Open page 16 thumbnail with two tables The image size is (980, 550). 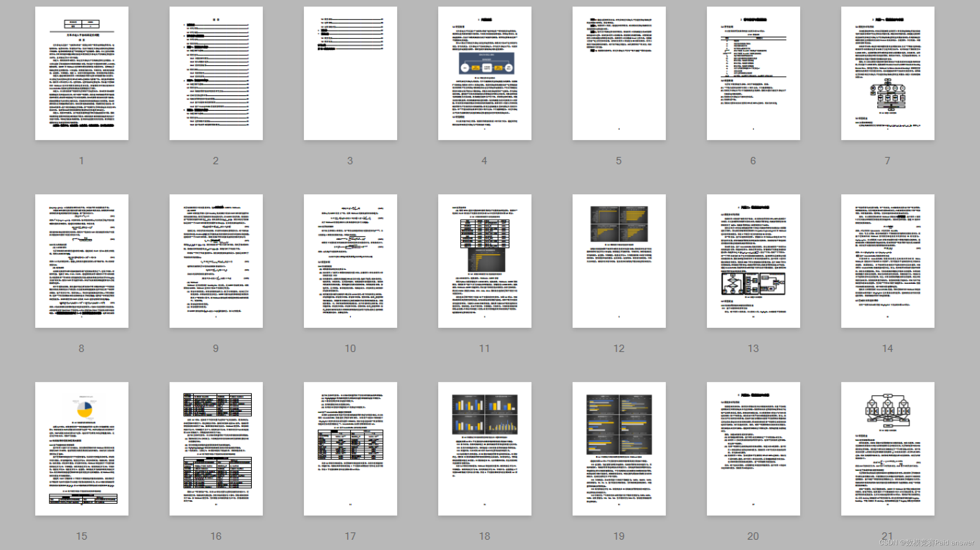point(216,449)
